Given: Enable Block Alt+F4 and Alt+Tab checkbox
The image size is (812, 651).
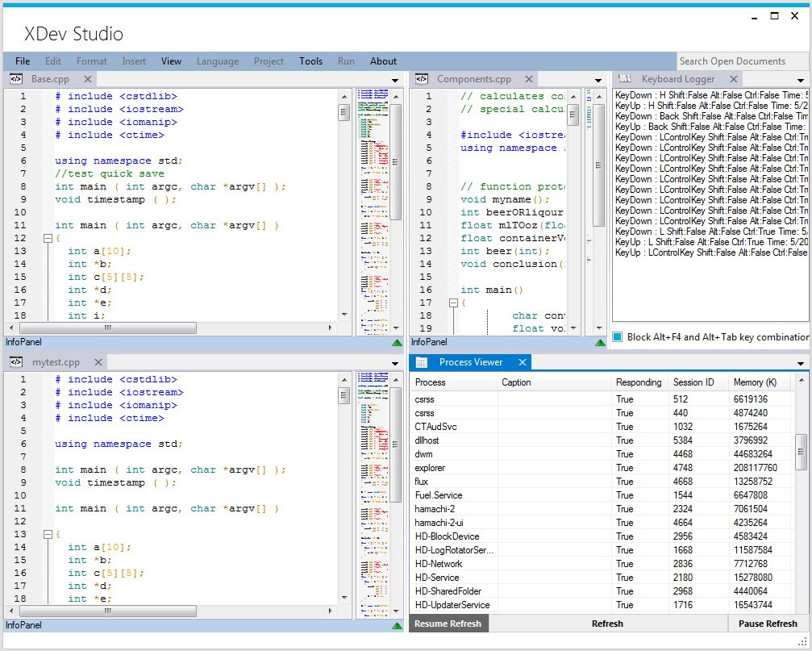Looking at the screenshot, I should point(618,337).
